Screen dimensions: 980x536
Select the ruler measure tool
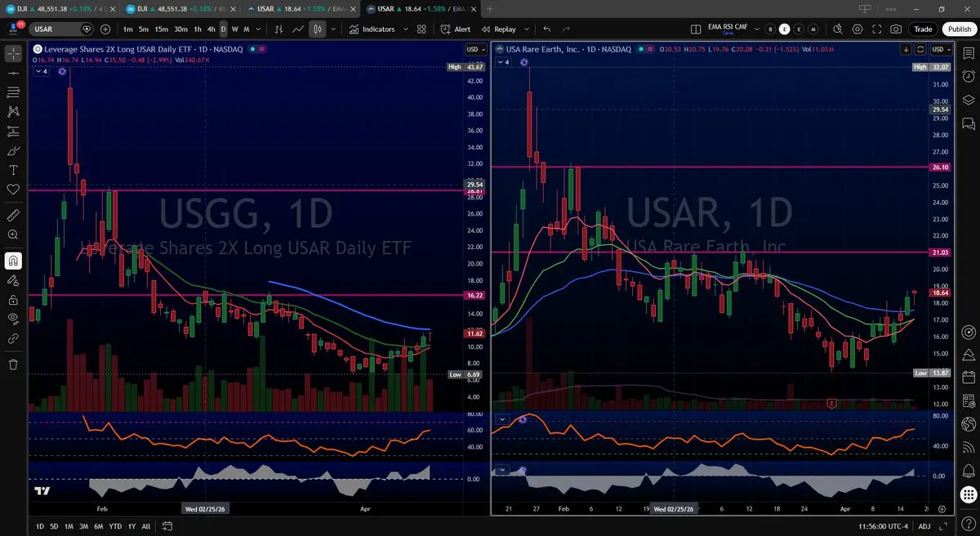coord(13,216)
